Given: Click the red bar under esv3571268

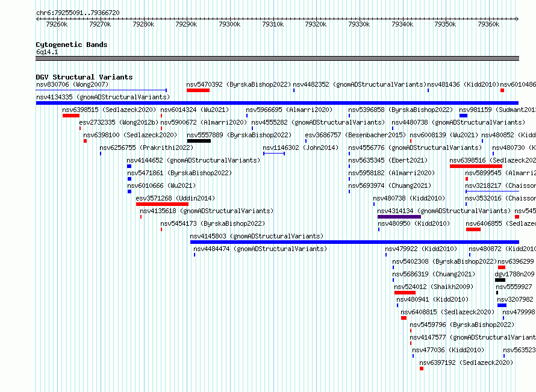Looking at the screenshot, I should pyautogui.click(x=162, y=204).
